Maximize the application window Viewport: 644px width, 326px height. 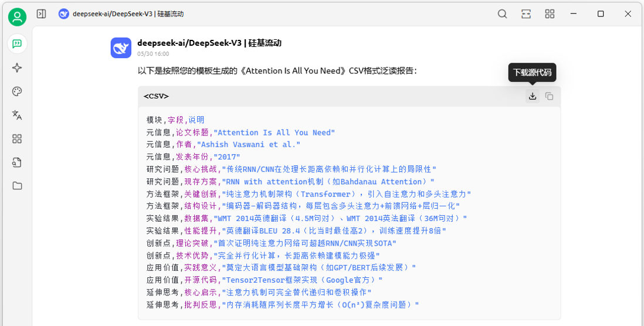click(601, 14)
